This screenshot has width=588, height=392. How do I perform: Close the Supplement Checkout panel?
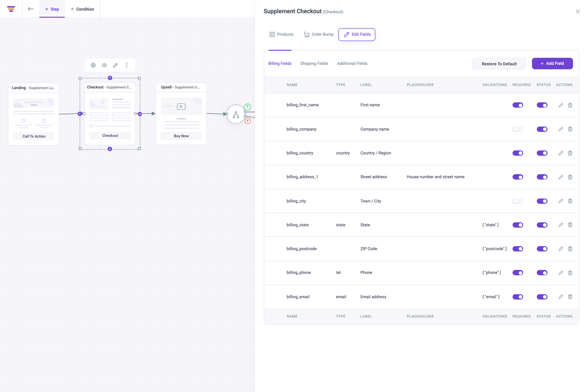pos(578,11)
